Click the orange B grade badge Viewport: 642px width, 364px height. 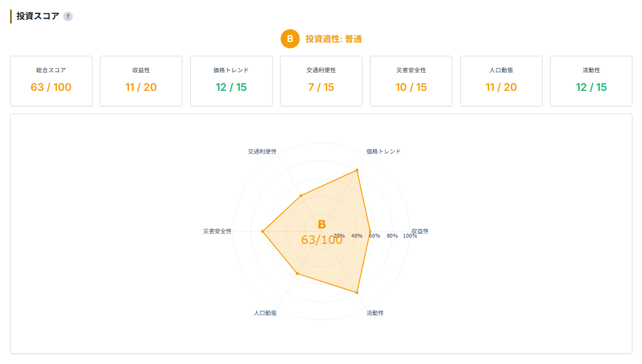click(290, 39)
